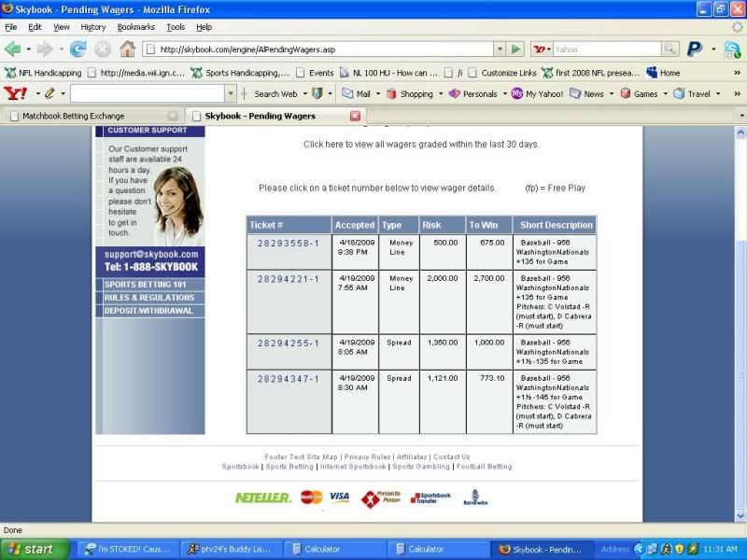Image resolution: width=747 pixels, height=560 pixels.
Task: Click the pencil icon in Yahoo toolbar
Action: 49,93
